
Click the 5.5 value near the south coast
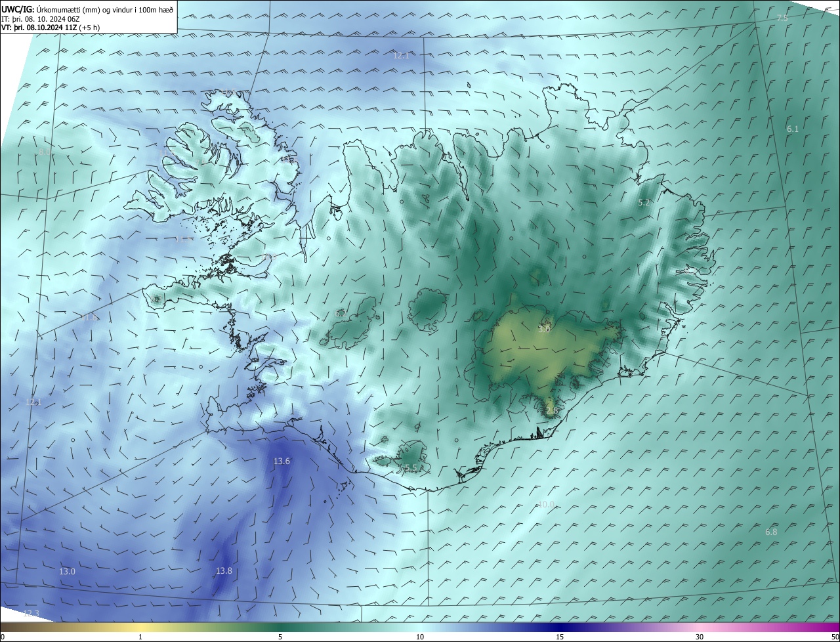[410, 467]
